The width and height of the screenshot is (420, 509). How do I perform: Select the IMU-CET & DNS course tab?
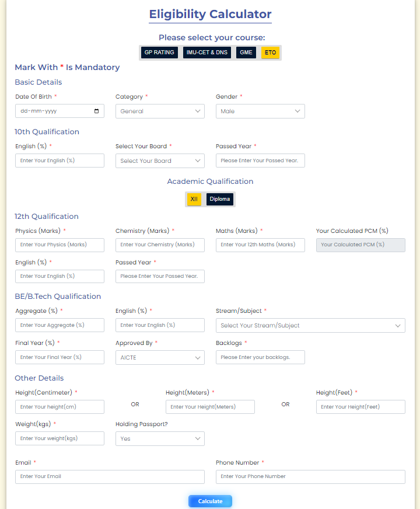coord(207,53)
